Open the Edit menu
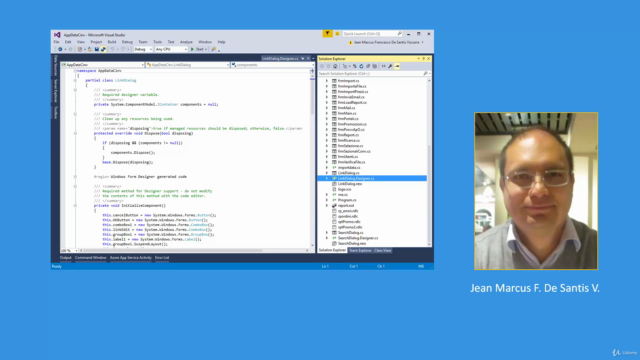 68,42
